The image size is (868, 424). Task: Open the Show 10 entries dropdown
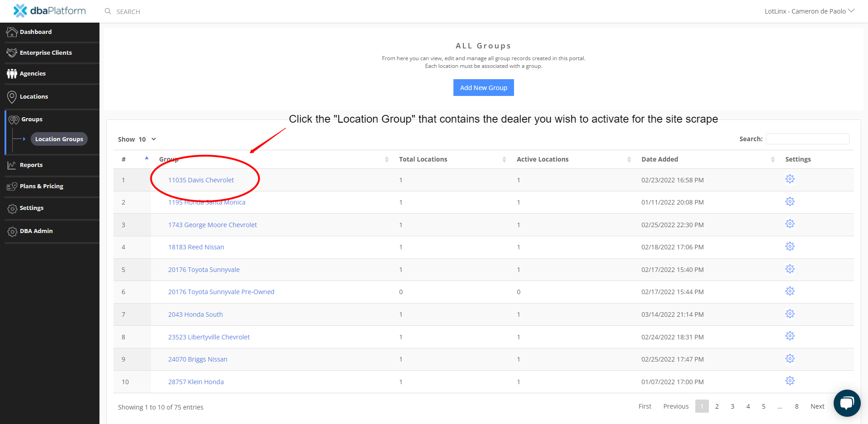[147, 139]
